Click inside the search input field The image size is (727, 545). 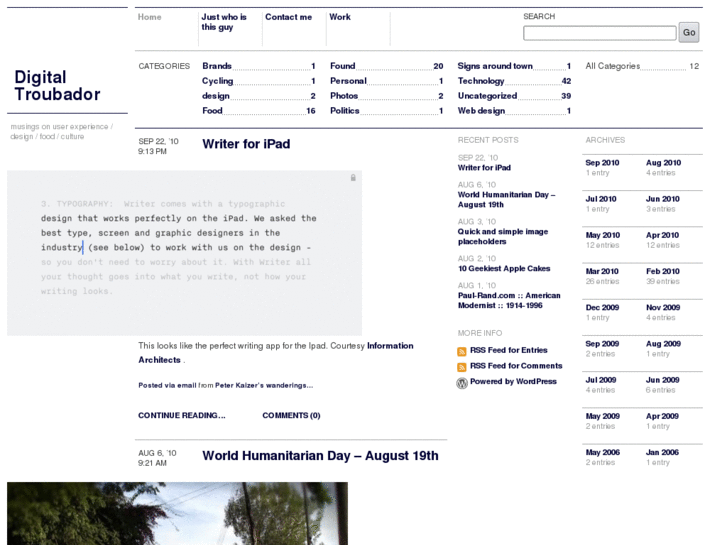(x=599, y=33)
